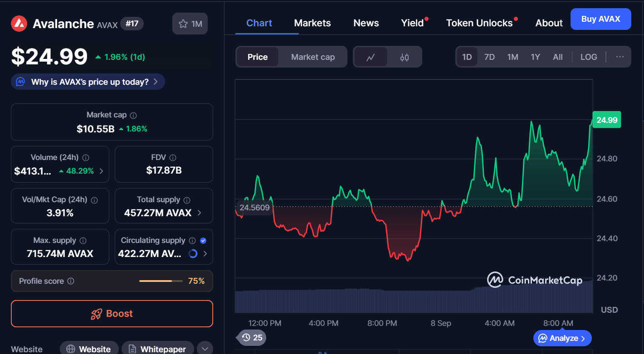The width and height of the screenshot is (644, 354).
Task: Open the About tab
Action: [549, 23]
